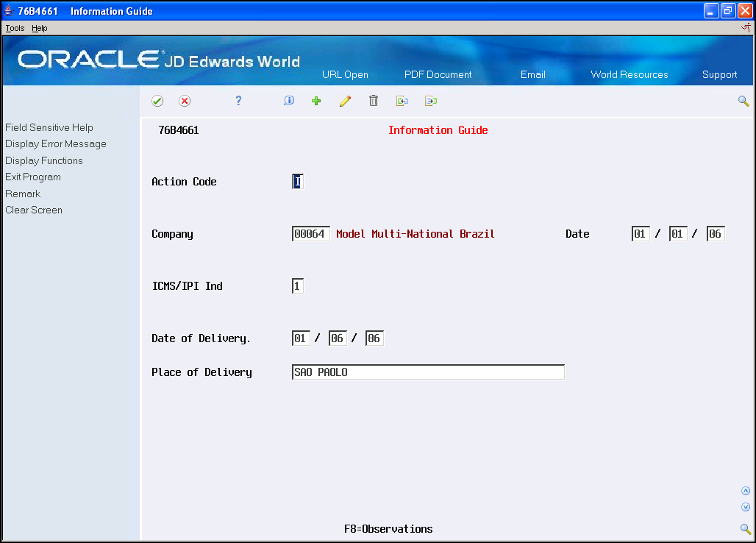Click Remark in sidebar
This screenshot has height=543, width=756.
tap(23, 194)
